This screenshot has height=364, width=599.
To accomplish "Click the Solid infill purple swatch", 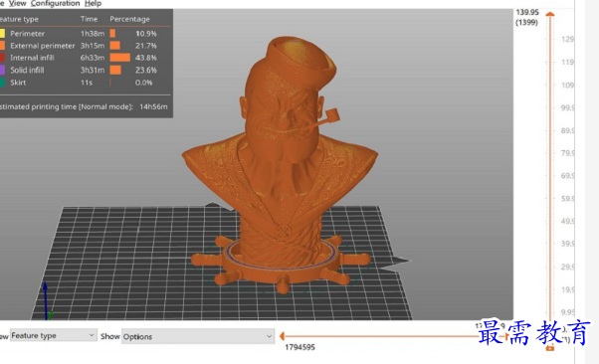I will pos(2,71).
